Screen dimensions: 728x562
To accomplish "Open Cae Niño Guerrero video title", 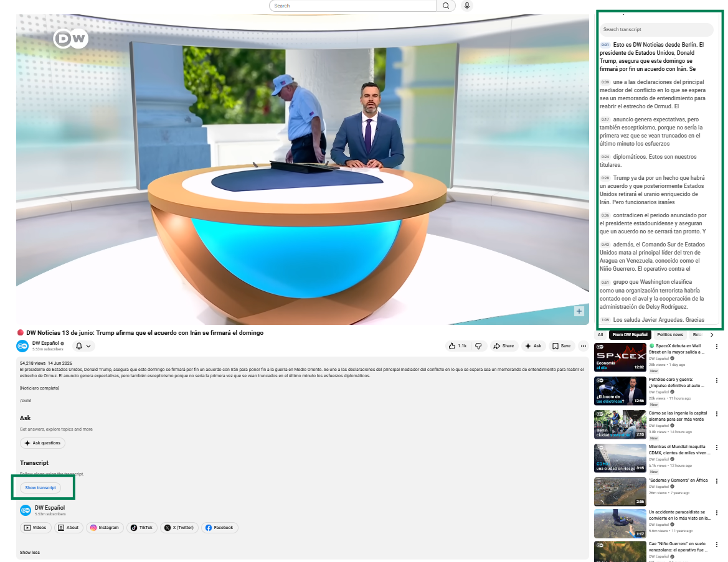I will point(678,546).
